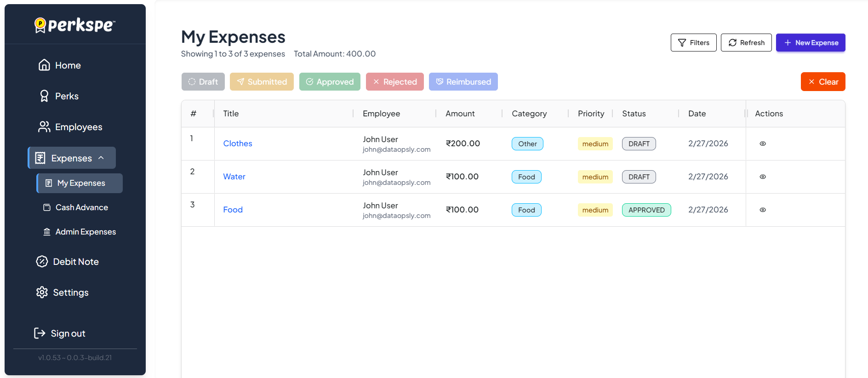Click the Perks badge icon

pyautogui.click(x=44, y=96)
